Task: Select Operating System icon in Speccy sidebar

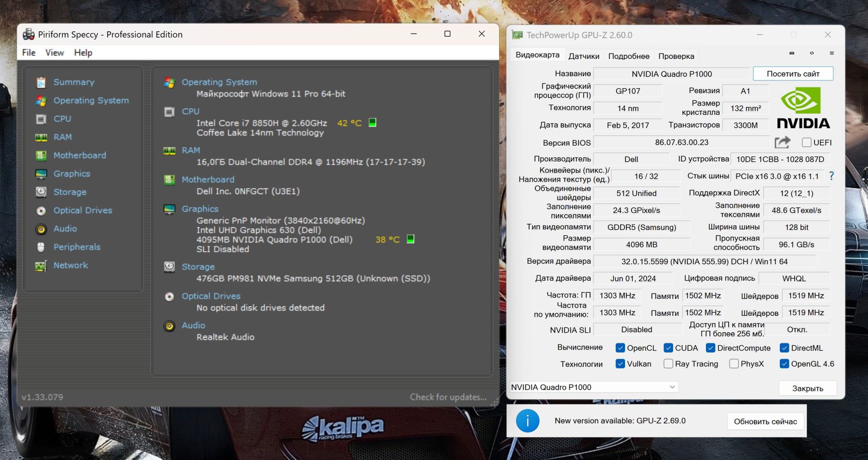Action: coord(41,100)
